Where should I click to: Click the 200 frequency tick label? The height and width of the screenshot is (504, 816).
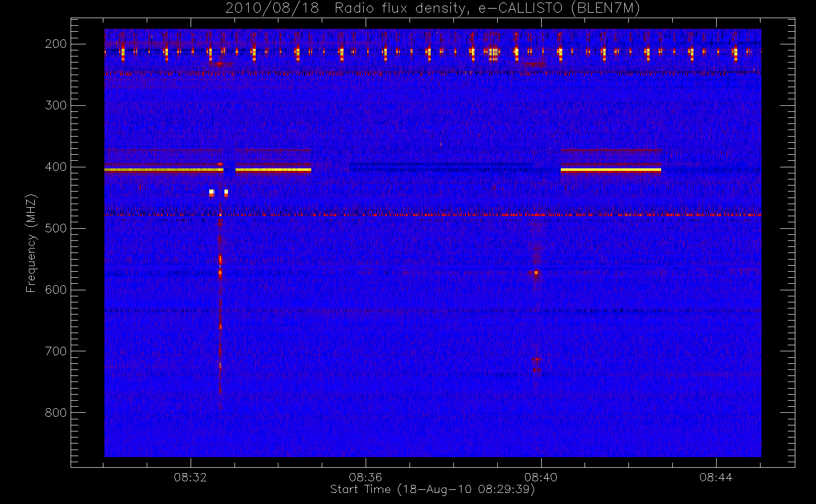55,44
